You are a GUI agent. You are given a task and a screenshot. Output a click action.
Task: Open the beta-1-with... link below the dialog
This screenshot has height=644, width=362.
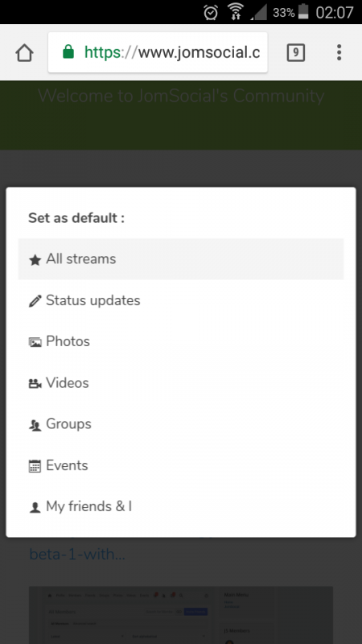tap(77, 554)
